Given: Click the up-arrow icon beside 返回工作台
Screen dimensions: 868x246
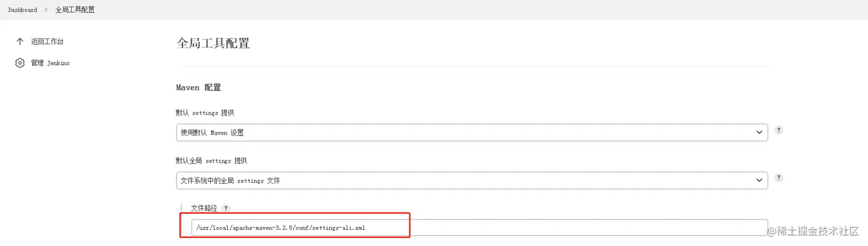Looking at the screenshot, I should pyautogui.click(x=20, y=41).
